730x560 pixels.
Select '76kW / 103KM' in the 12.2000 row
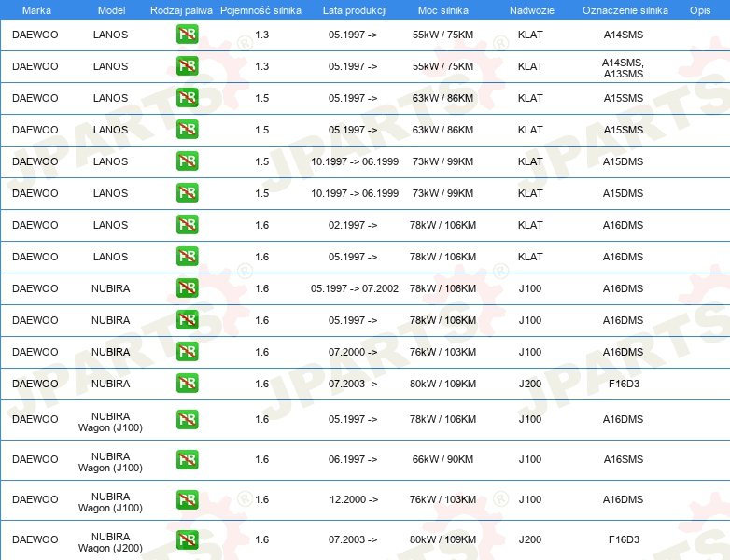click(x=442, y=499)
